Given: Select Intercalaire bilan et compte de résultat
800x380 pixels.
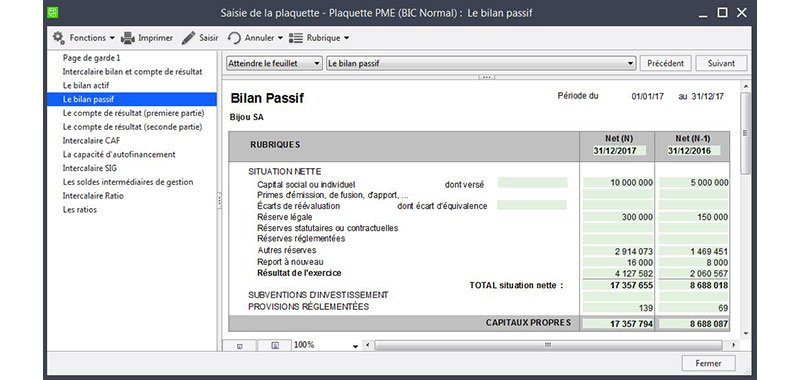Looking at the screenshot, I should pyautogui.click(x=132, y=71).
